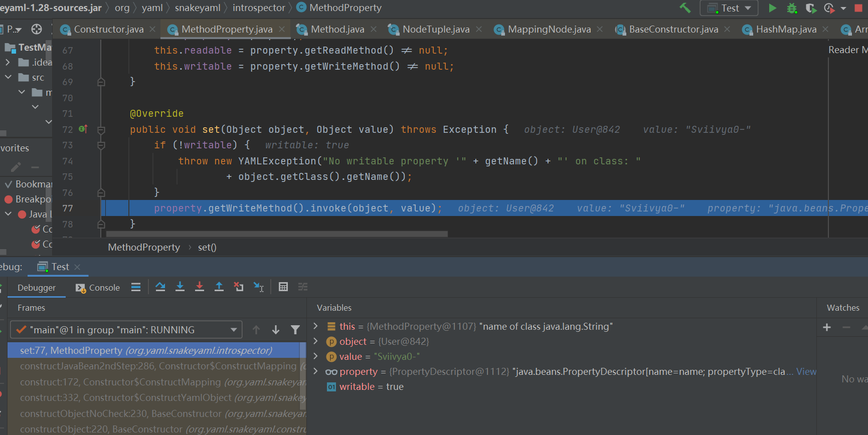The height and width of the screenshot is (435, 868).
Task: Close the Constructor.java tab
Action: tap(152, 30)
